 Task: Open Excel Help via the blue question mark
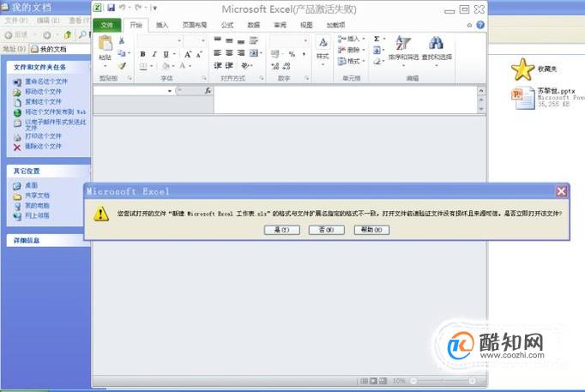(480, 25)
